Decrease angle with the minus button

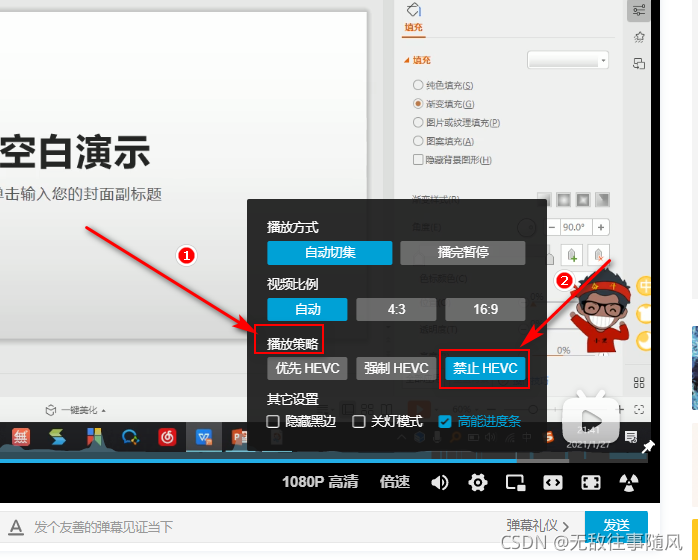pyautogui.click(x=552, y=227)
